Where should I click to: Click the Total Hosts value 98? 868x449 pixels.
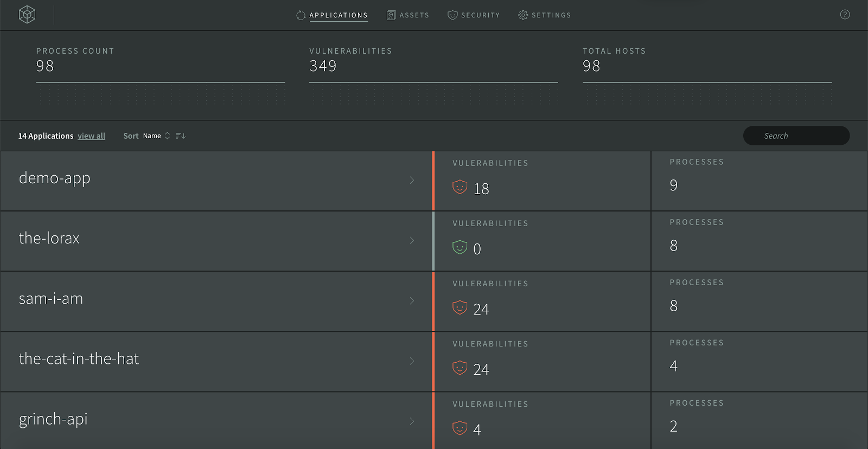point(591,66)
